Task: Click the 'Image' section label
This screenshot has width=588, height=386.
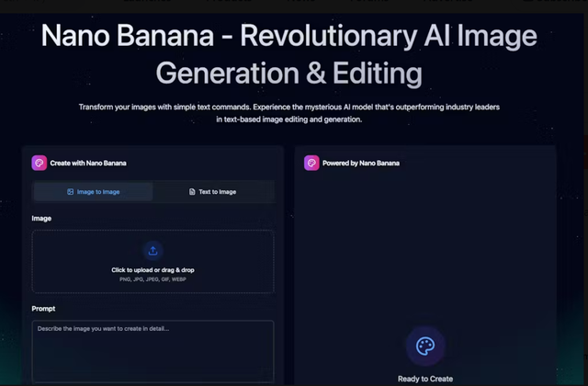Action: click(x=41, y=219)
